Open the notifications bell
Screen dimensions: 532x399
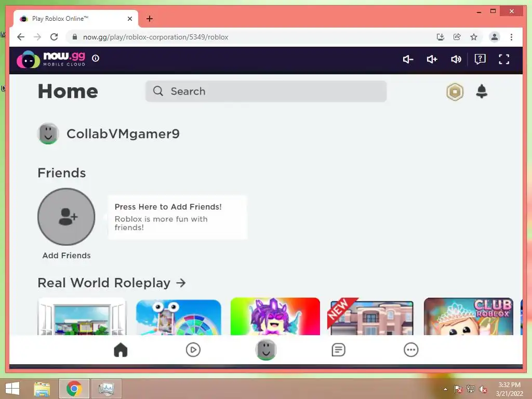482,91
